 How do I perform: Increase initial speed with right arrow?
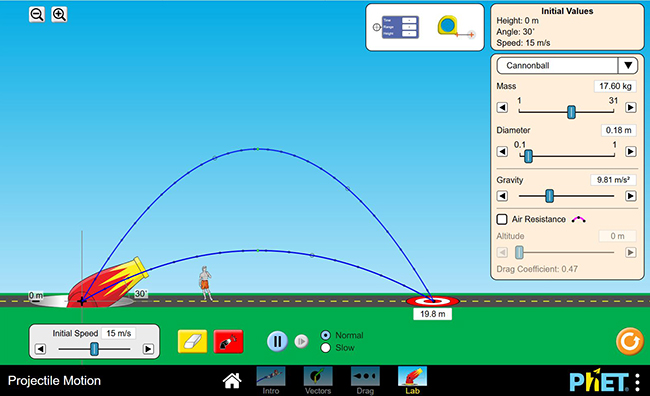[x=148, y=349]
